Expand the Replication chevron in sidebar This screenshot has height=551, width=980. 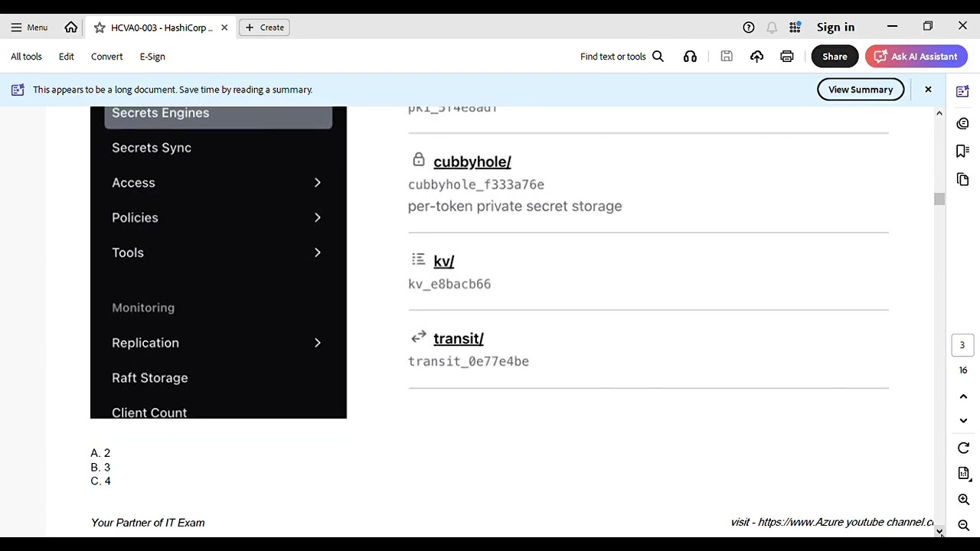pos(318,343)
